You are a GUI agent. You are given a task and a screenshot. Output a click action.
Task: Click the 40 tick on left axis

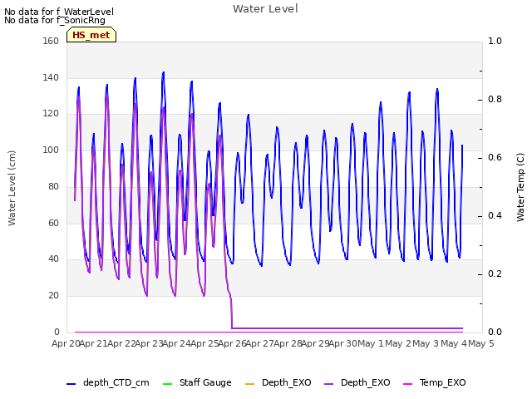(x=53, y=259)
